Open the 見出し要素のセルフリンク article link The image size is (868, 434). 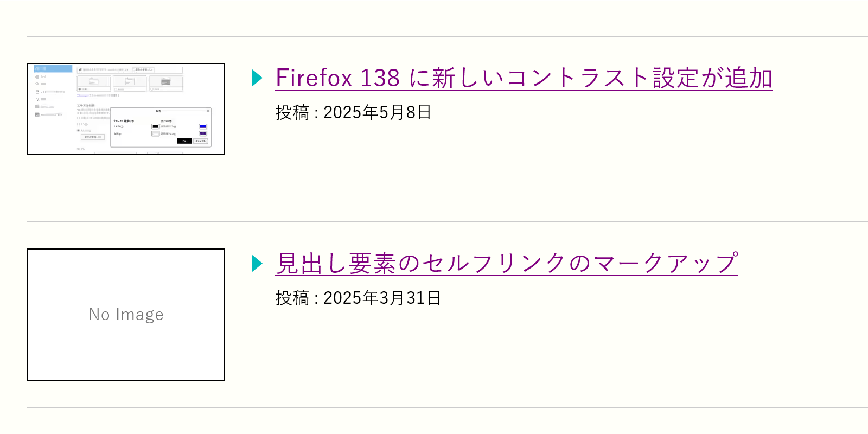coord(506,264)
